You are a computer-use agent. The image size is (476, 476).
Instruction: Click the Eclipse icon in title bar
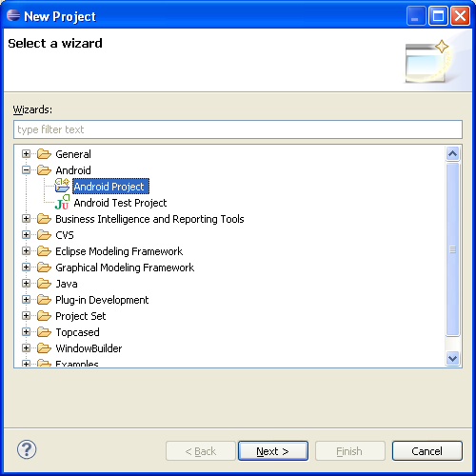point(13,15)
